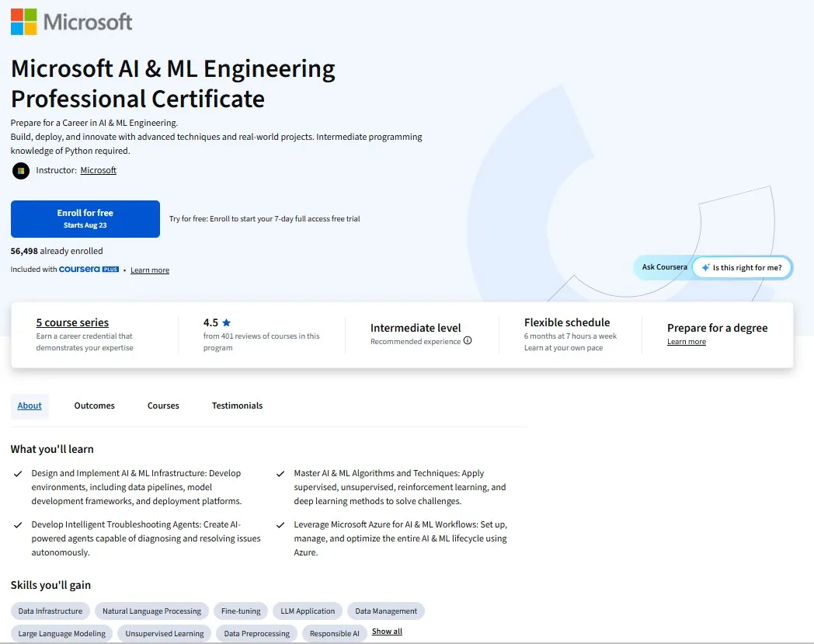Viewport: 814px width, 644px height.
Task: Click the Microsoft instructor avatar icon
Action: pyautogui.click(x=21, y=170)
